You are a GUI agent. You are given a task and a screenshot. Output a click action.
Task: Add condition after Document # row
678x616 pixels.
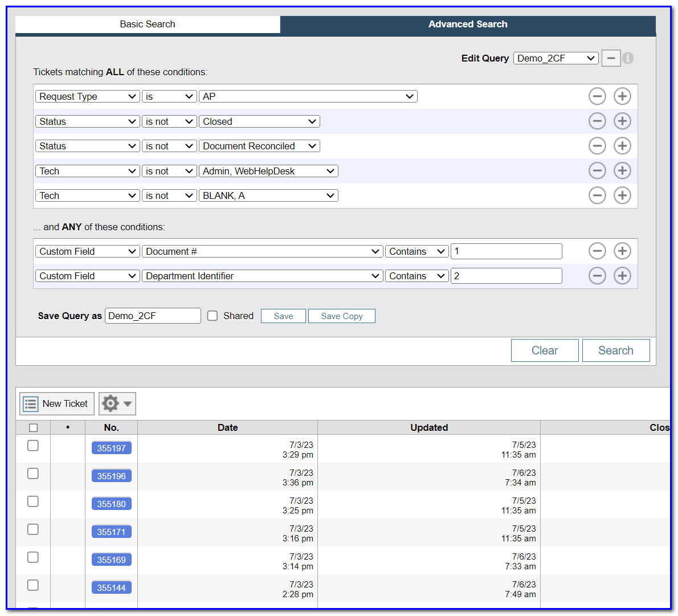(x=622, y=251)
